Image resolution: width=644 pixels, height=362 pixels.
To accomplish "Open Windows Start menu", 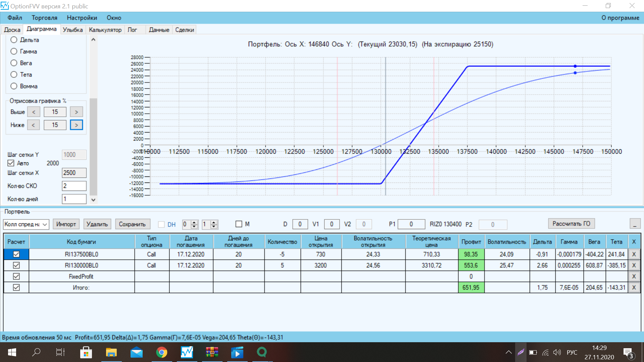I will point(12,352).
